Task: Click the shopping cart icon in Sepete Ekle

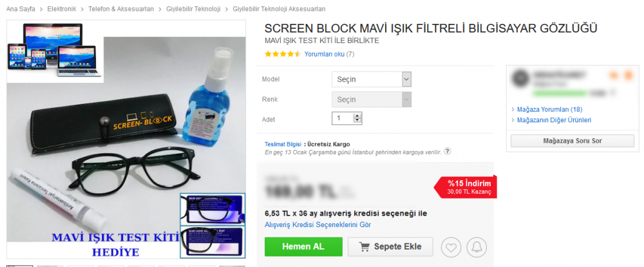Action: [364, 247]
